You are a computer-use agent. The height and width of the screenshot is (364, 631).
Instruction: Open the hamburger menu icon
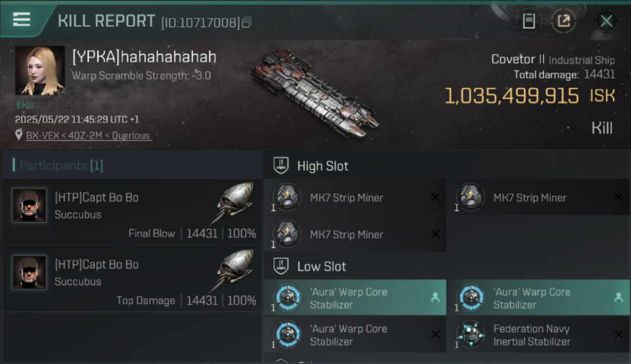pos(21,19)
